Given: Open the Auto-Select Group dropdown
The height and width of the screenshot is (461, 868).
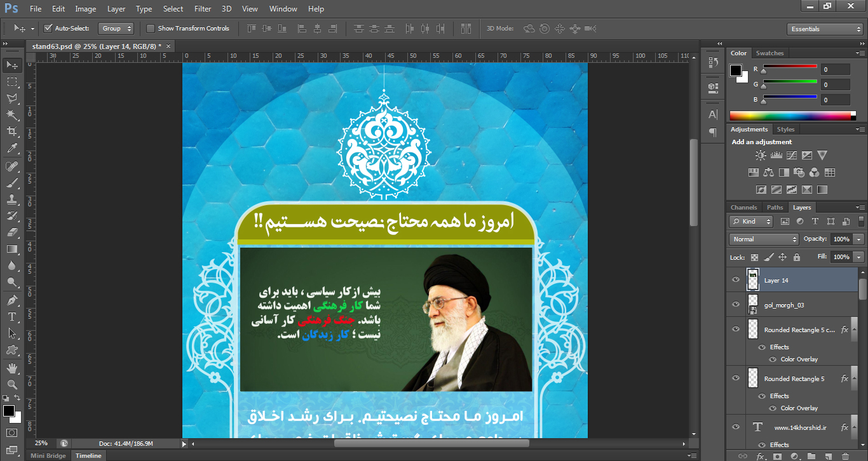Looking at the screenshot, I should tap(116, 29).
